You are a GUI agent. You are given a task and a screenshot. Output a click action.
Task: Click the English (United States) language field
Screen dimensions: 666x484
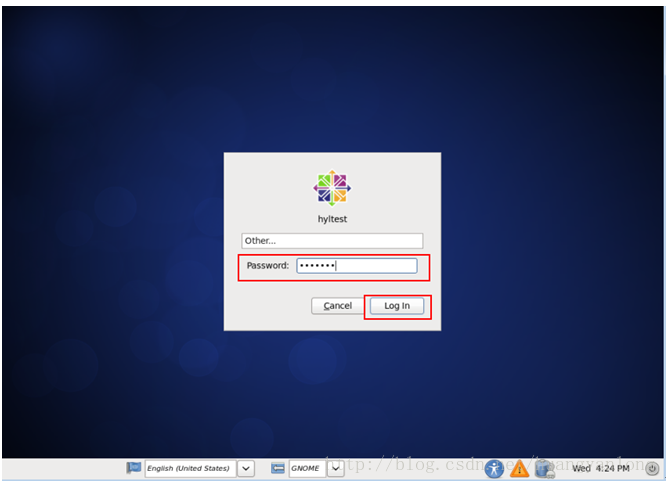click(x=190, y=468)
